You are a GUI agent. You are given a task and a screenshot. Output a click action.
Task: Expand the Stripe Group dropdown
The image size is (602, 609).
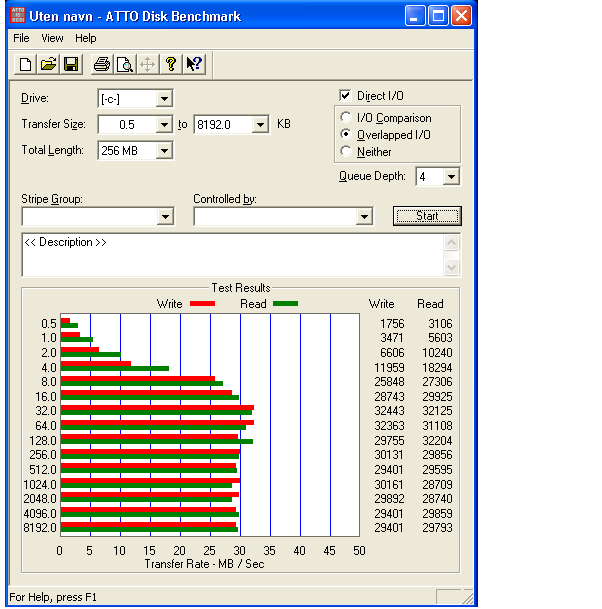tap(165, 216)
